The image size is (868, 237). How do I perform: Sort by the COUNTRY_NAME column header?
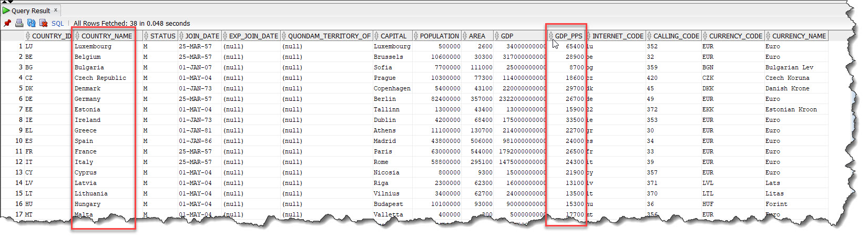[x=107, y=36]
